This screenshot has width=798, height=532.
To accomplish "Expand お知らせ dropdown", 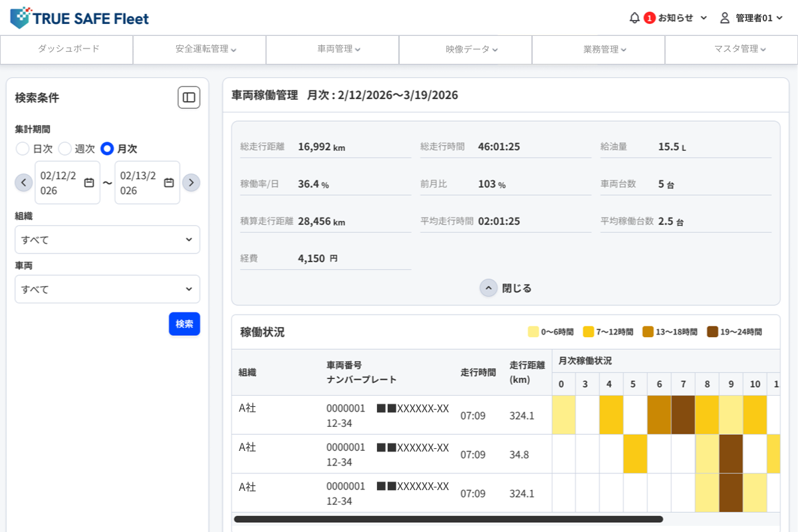I will coord(683,18).
